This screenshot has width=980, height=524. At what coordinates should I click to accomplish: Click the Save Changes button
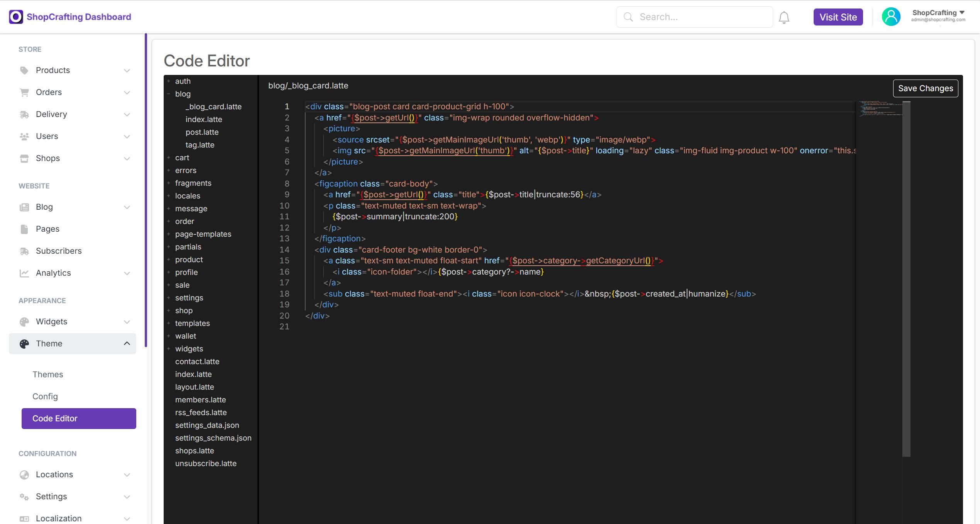point(925,88)
